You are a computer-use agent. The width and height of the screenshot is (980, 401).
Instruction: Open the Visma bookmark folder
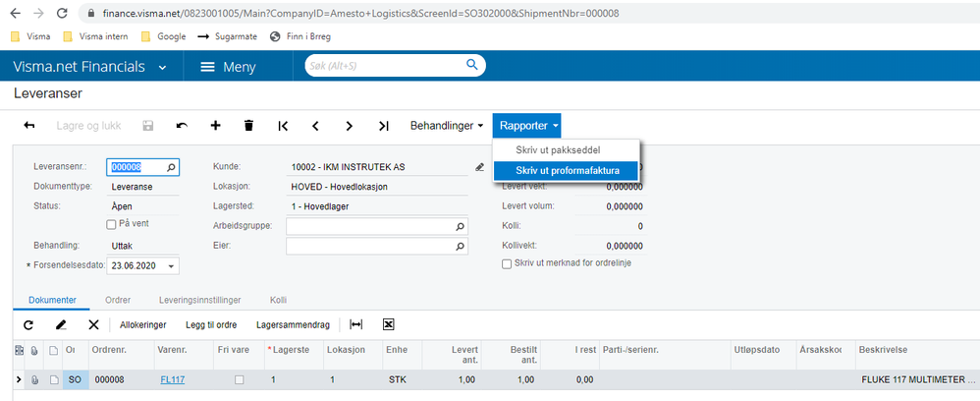click(30, 36)
